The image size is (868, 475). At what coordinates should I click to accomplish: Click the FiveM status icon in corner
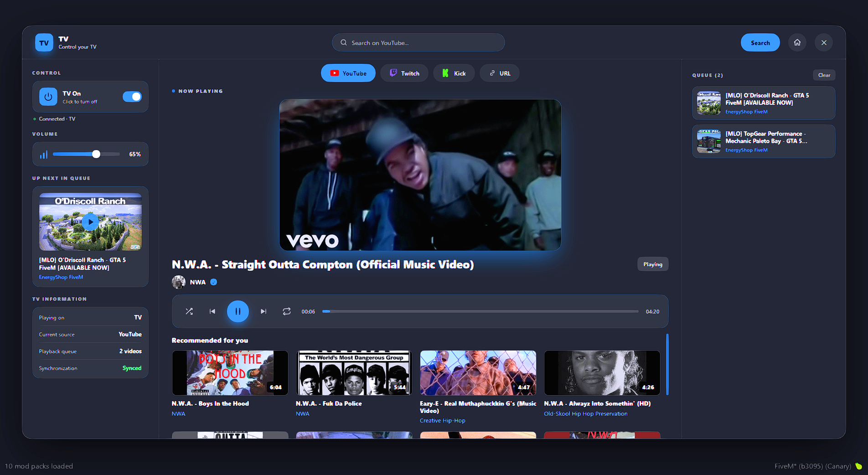pyautogui.click(x=859, y=466)
